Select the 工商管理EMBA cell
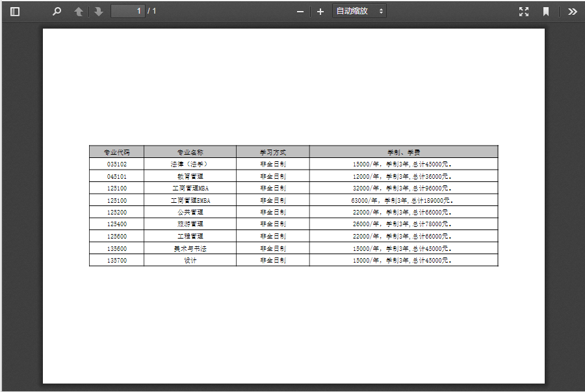The image size is (585, 392). click(190, 200)
